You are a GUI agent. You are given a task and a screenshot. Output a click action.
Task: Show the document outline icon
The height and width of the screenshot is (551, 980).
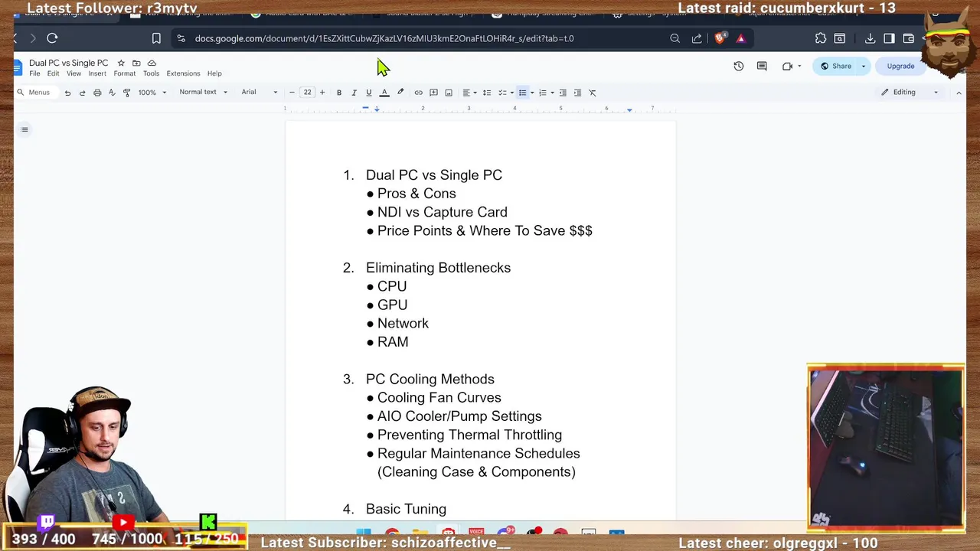pyautogui.click(x=24, y=129)
